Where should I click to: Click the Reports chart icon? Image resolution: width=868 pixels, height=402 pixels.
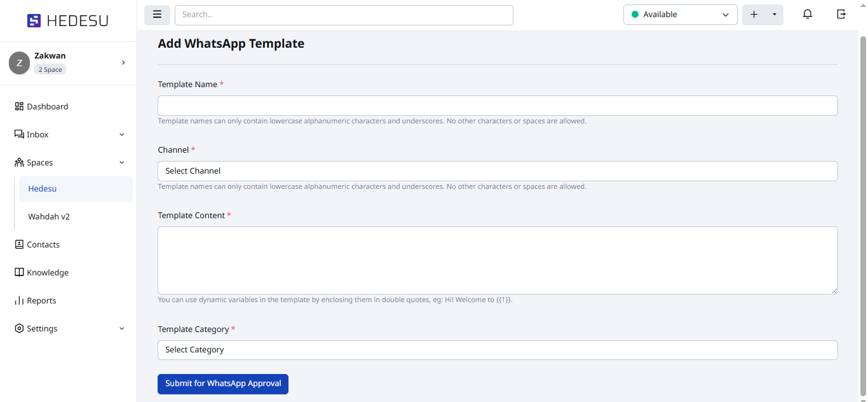click(x=19, y=300)
